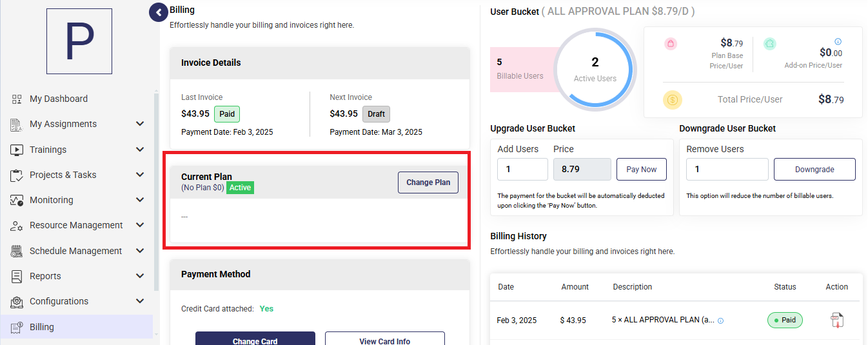Click the Trainings play icon
Screen dimensions: 868x345
[x=17, y=150]
